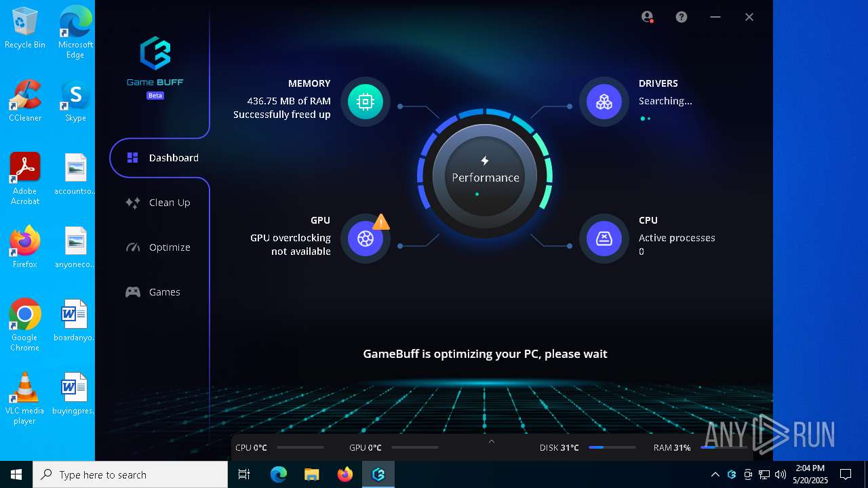This screenshot has width=868, height=488.
Task: Open Task View on taskbar
Action: (x=244, y=474)
